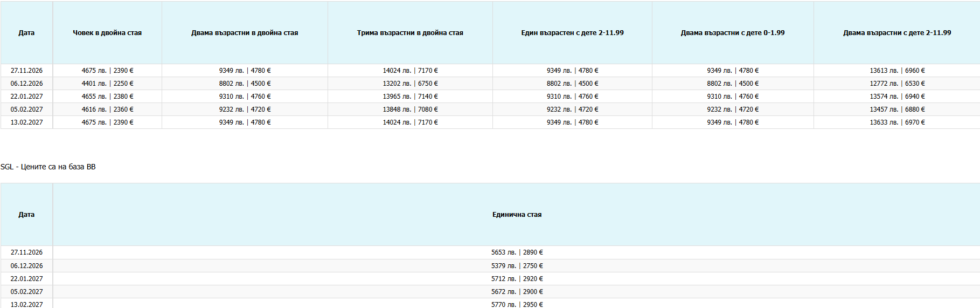Click the single room price 5653 лв. | 2890 €
980x308 pixels.
coord(517,252)
